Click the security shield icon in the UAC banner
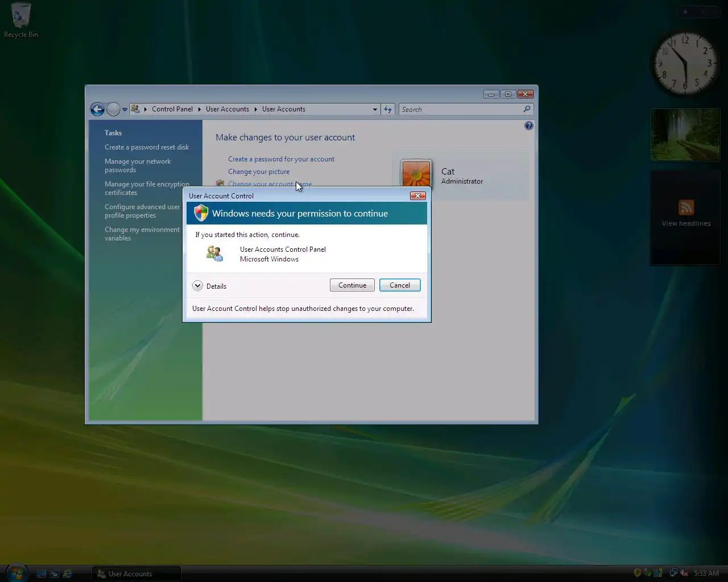728x582 pixels. coord(201,213)
